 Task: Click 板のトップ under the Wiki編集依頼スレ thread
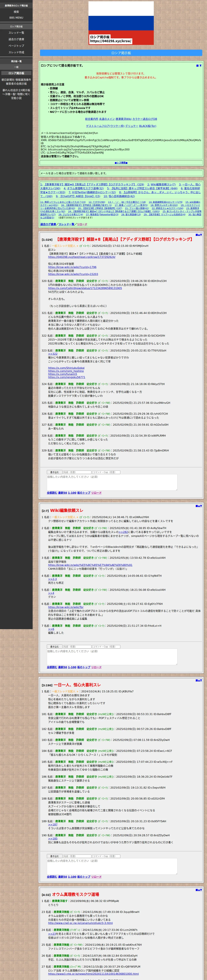(84, 667)
